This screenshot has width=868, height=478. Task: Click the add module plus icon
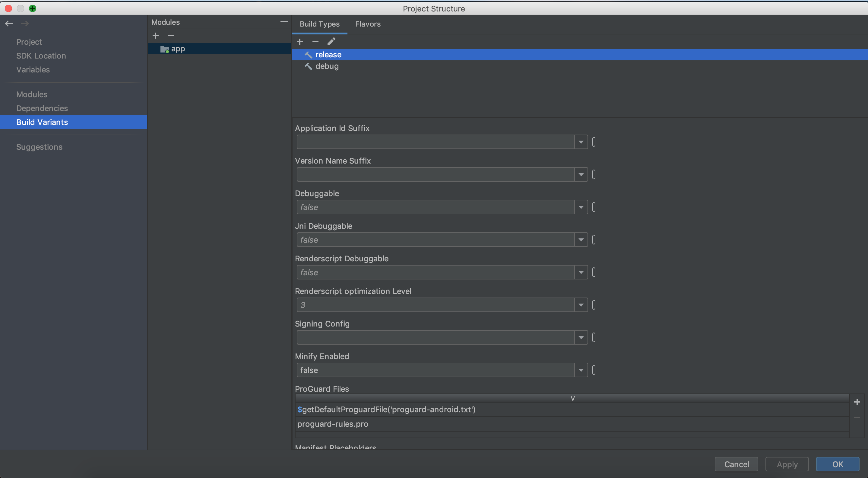point(155,36)
